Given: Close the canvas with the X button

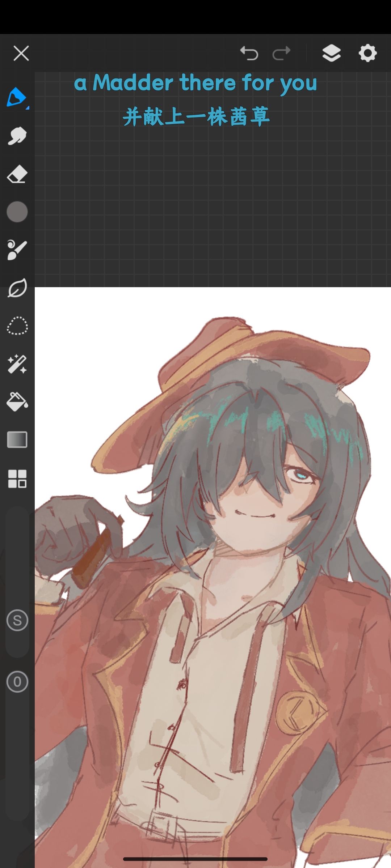Looking at the screenshot, I should click(x=21, y=54).
